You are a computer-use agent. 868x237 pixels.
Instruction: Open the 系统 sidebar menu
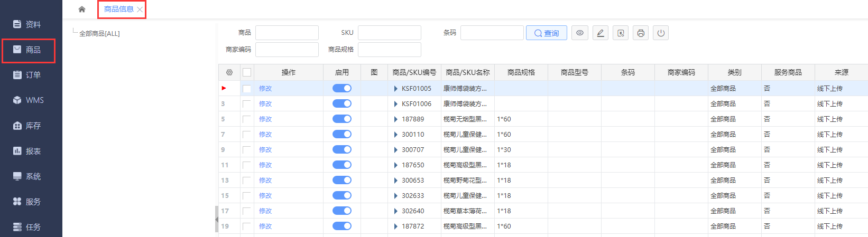point(27,176)
